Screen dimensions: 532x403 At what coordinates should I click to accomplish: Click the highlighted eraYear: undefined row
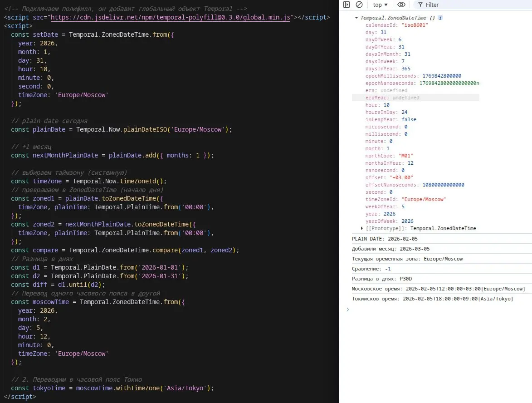(415, 98)
